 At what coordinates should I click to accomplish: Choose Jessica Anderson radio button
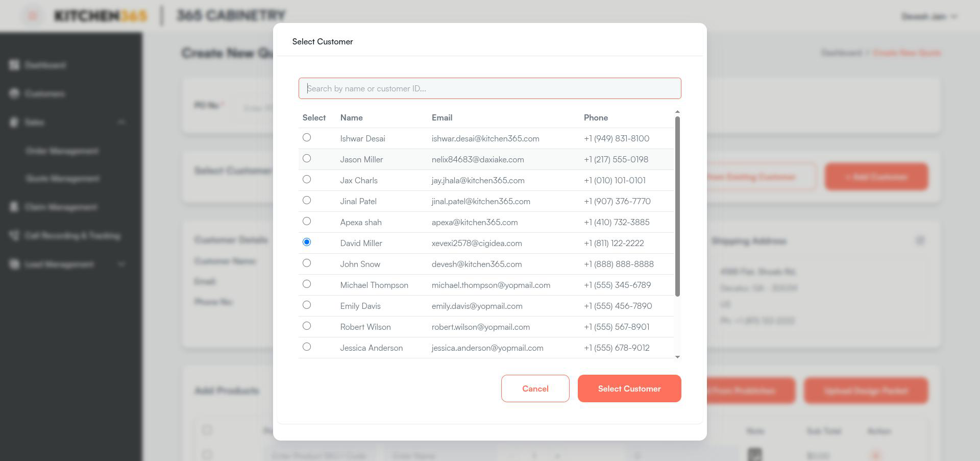click(307, 347)
